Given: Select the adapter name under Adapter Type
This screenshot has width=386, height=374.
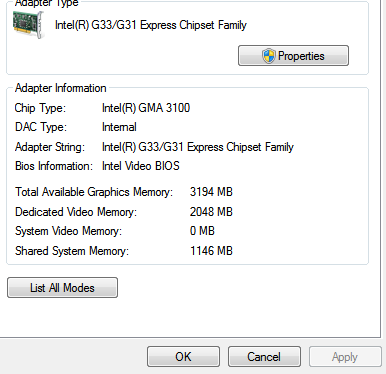Looking at the screenshot, I should [x=151, y=25].
